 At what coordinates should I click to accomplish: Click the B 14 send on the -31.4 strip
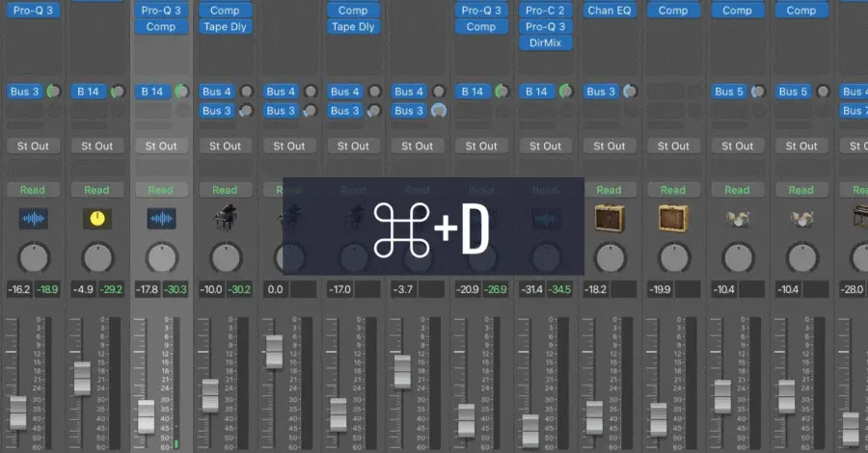coord(536,92)
